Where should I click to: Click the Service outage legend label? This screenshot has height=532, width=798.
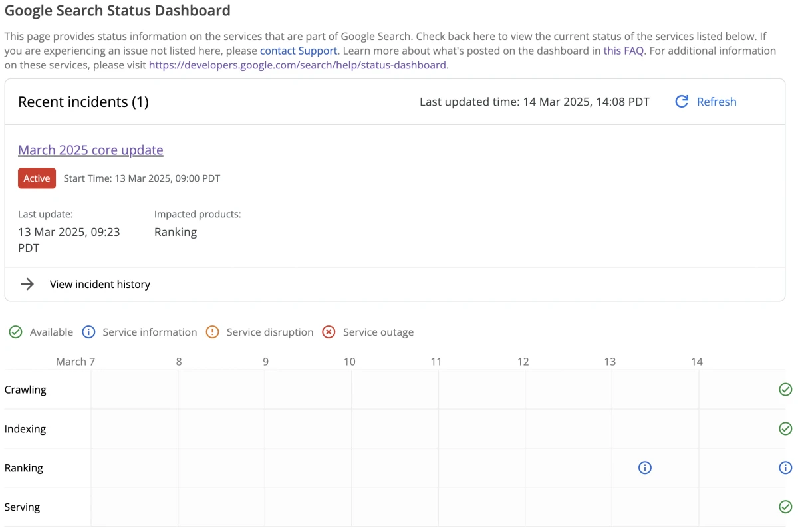[x=378, y=332]
